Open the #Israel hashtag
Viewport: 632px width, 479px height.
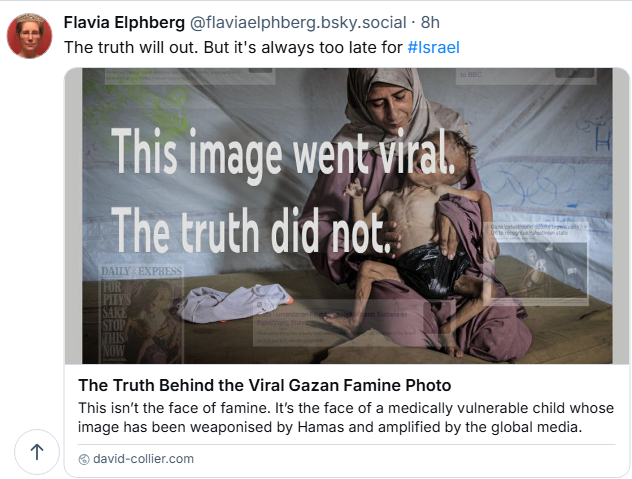(x=434, y=47)
